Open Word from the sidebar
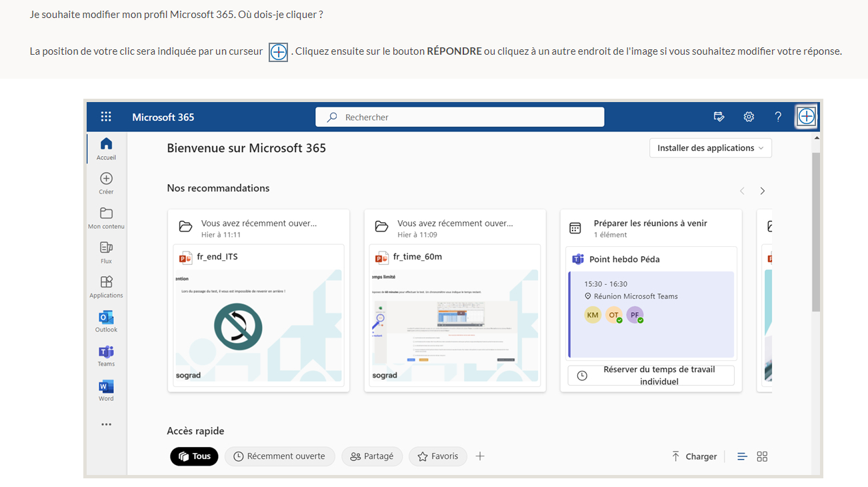Viewport: 868px width, 487px height. pos(106,386)
